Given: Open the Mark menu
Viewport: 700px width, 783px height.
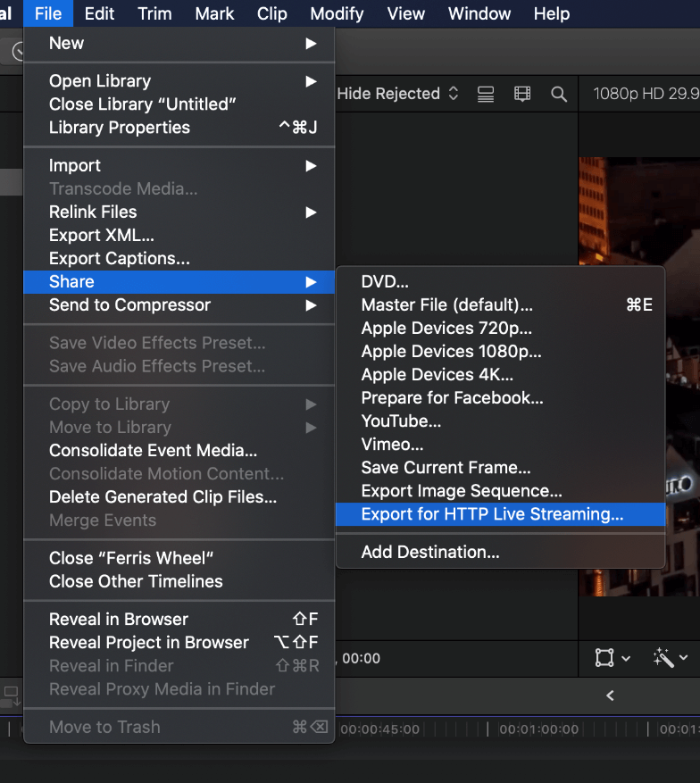Looking at the screenshot, I should coord(214,13).
